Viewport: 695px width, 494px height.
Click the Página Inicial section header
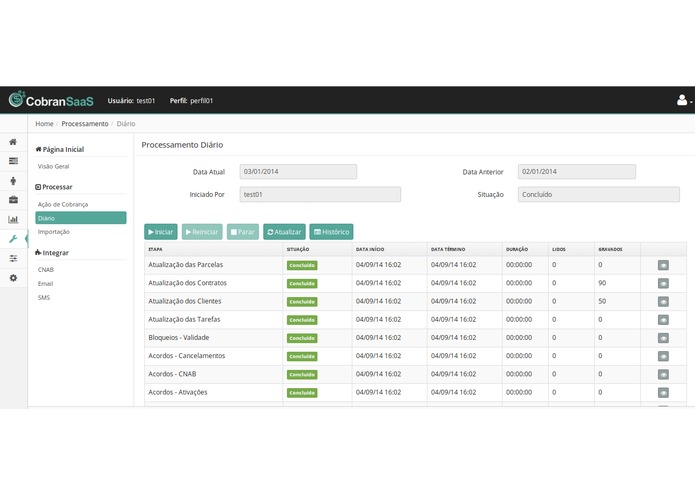[60, 149]
